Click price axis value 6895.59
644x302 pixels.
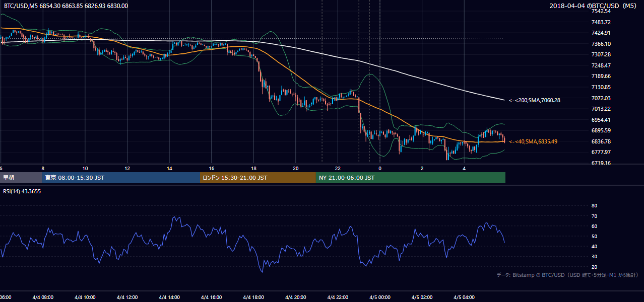[601, 130]
